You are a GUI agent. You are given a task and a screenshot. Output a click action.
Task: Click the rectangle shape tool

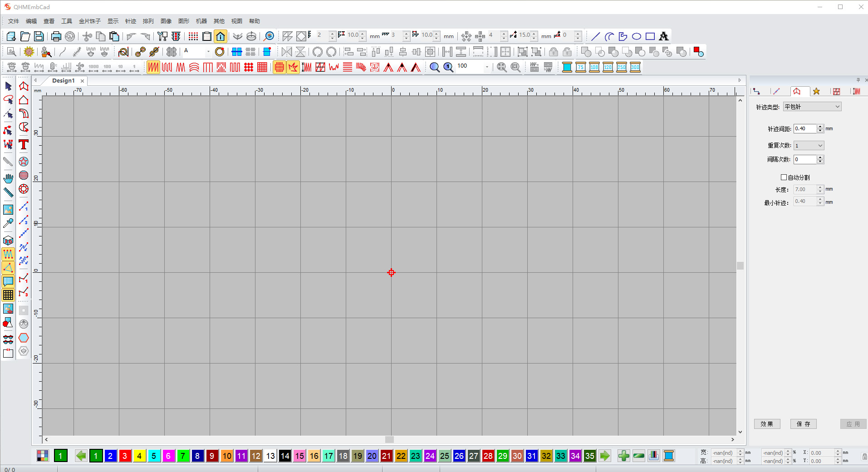(650, 36)
